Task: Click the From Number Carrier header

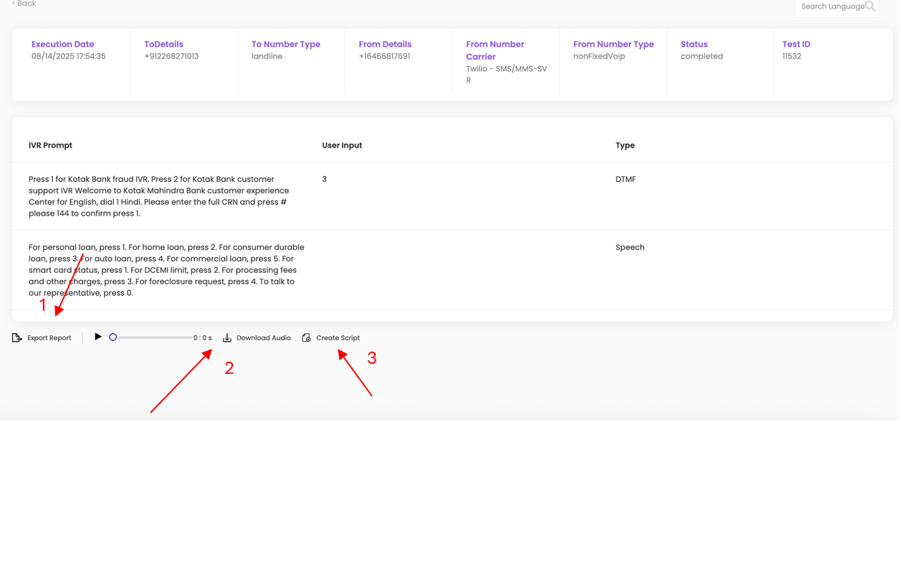Action: pos(495,50)
